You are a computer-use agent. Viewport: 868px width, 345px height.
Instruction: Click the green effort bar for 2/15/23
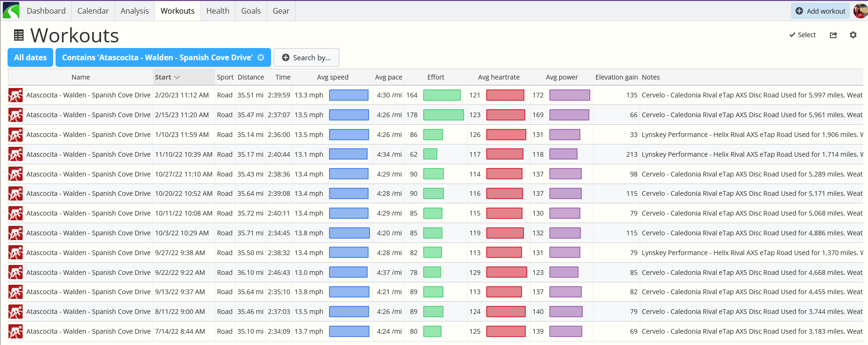pyautogui.click(x=443, y=115)
